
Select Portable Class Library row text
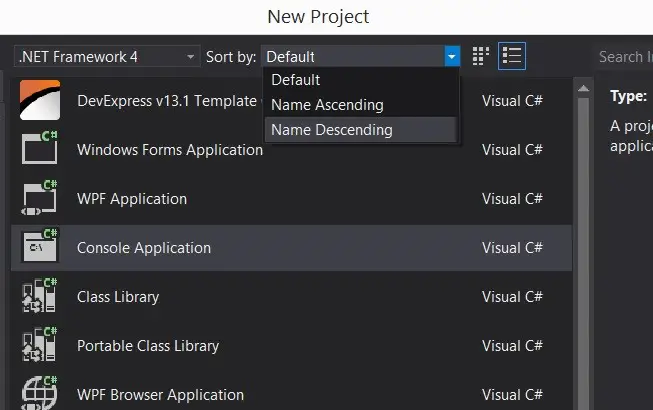pyautogui.click(x=148, y=346)
